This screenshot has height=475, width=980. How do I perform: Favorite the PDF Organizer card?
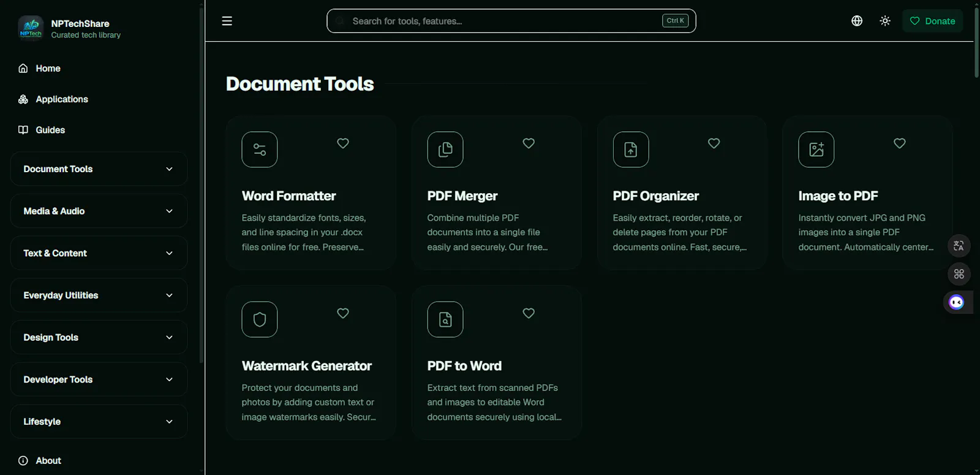(x=714, y=143)
